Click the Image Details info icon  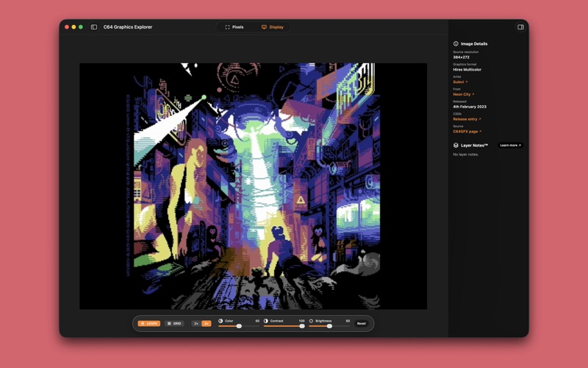(x=456, y=43)
